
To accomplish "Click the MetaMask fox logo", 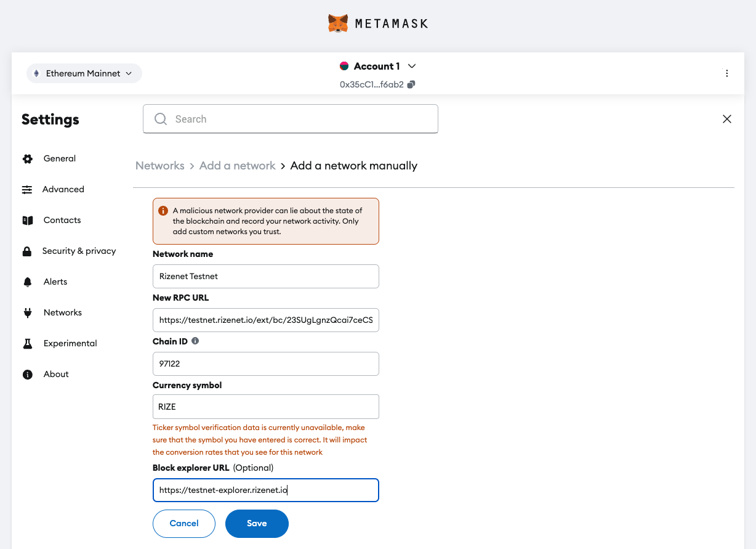I will (338, 23).
